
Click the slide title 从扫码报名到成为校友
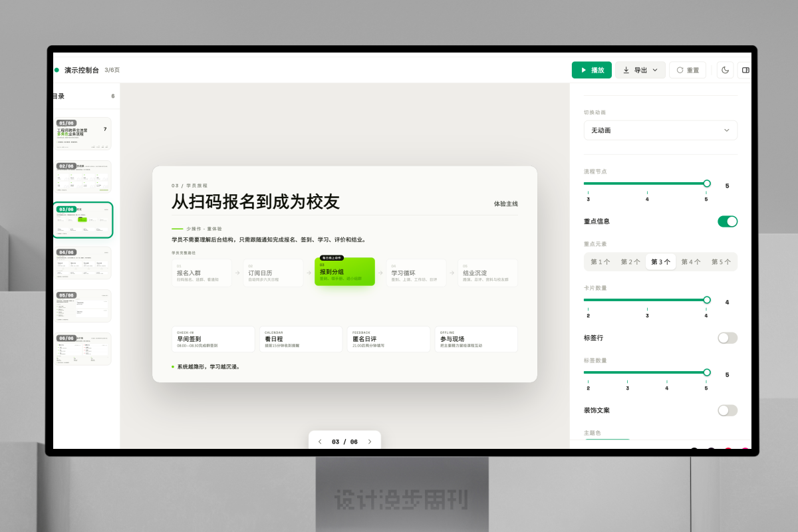click(255, 201)
